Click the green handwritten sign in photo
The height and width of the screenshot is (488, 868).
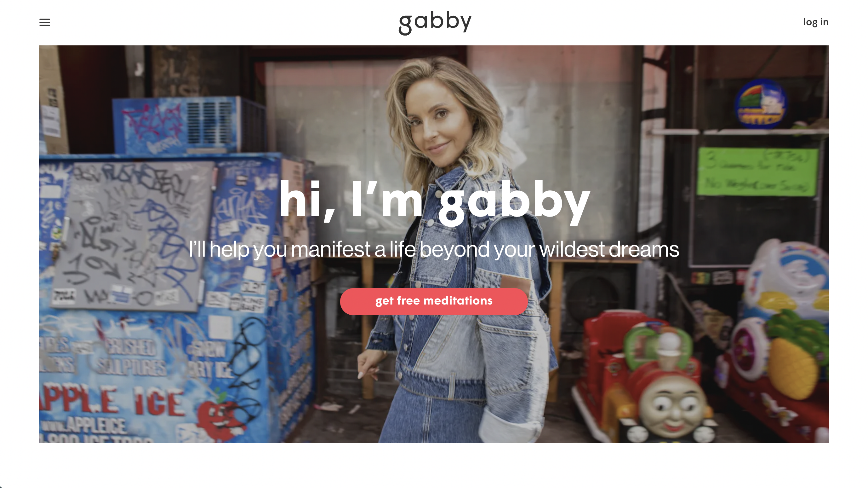(757, 171)
